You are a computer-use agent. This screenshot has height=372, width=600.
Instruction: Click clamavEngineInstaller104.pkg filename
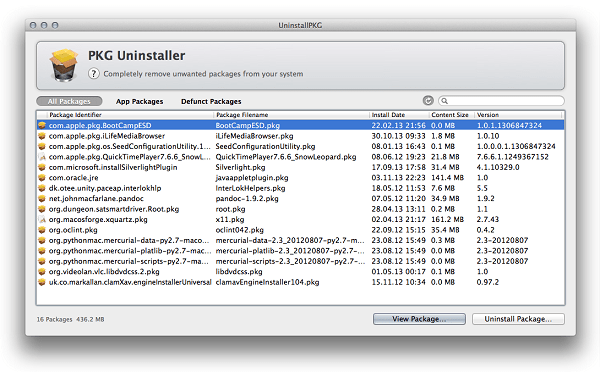[267, 282]
